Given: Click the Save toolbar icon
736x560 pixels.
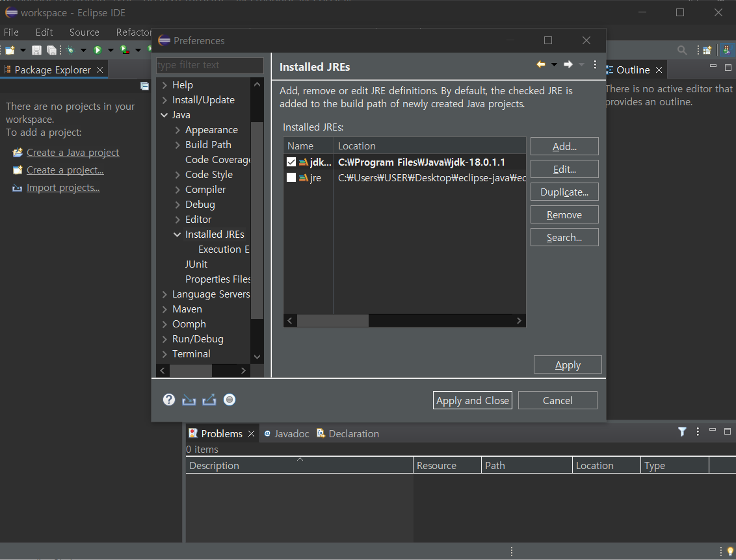Looking at the screenshot, I should tap(36, 50).
